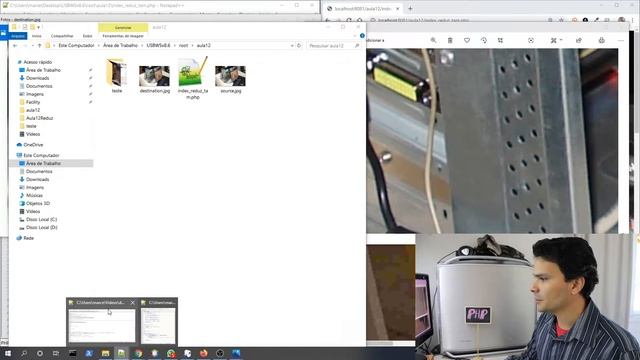The height and width of the screenshot is (360, 640).
Task: Open the recent locations dropdown arrow
Action: [33, 46]
